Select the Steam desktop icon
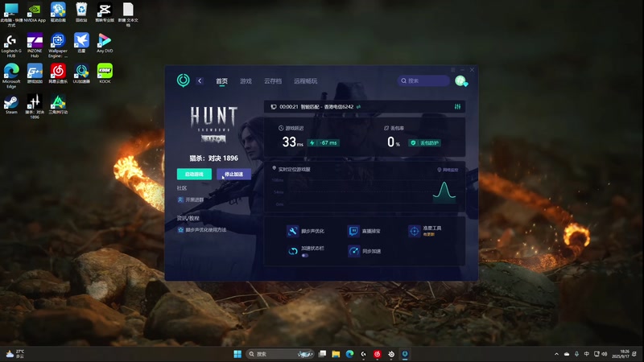The image size is (644, 362). [11, 105]
